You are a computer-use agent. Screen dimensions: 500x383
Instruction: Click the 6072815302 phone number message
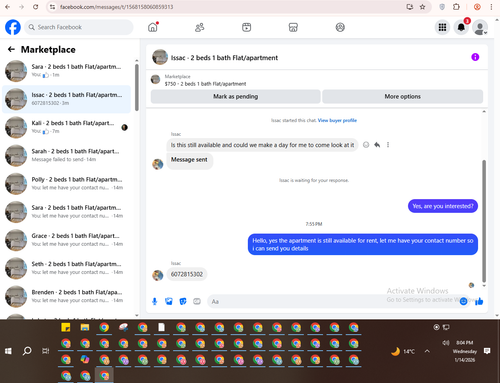click(187, 274)
